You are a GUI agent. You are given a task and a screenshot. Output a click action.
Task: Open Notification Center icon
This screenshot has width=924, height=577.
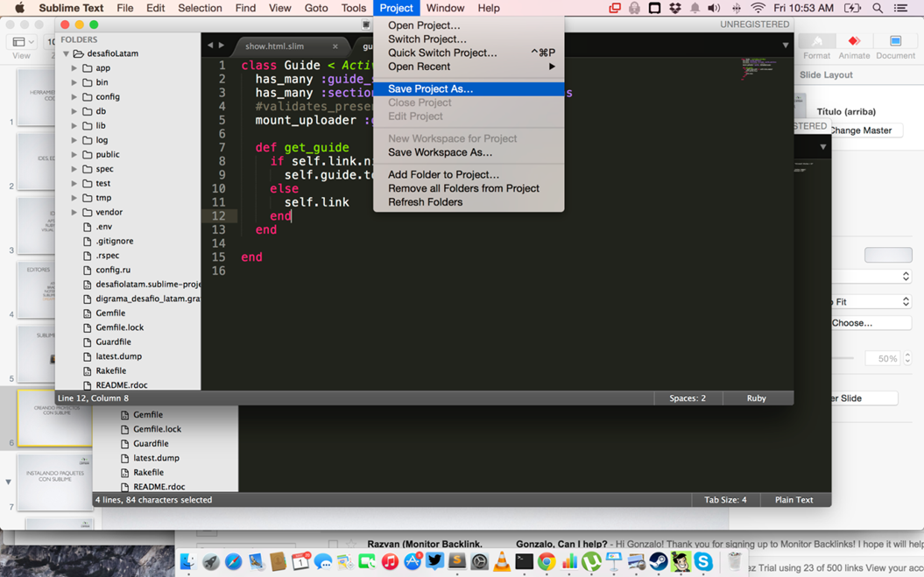900,8
